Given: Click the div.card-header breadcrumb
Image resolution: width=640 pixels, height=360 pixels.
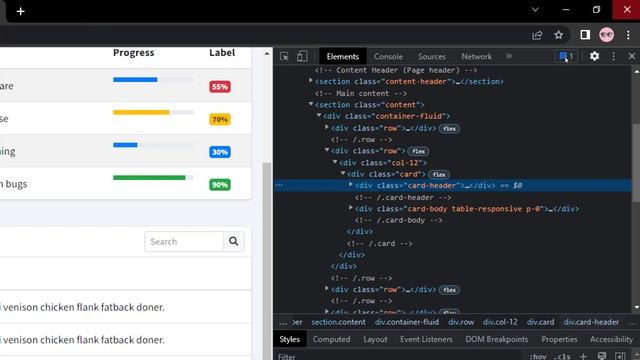Looking at the screenshot, I should pyautogui.click(x=591, y=322).
